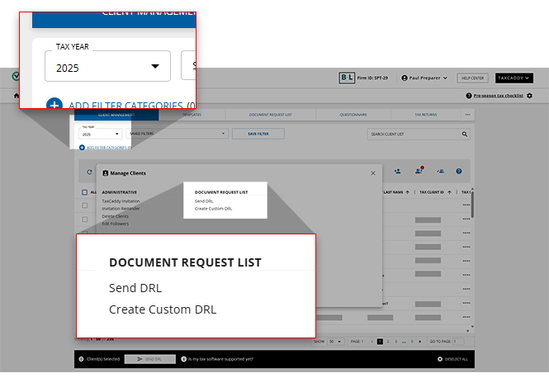This screenshot has height=392, width=549.
Task: Click the Manage Clients badge icon in dialog title
Action: click(x=106, y=173)
